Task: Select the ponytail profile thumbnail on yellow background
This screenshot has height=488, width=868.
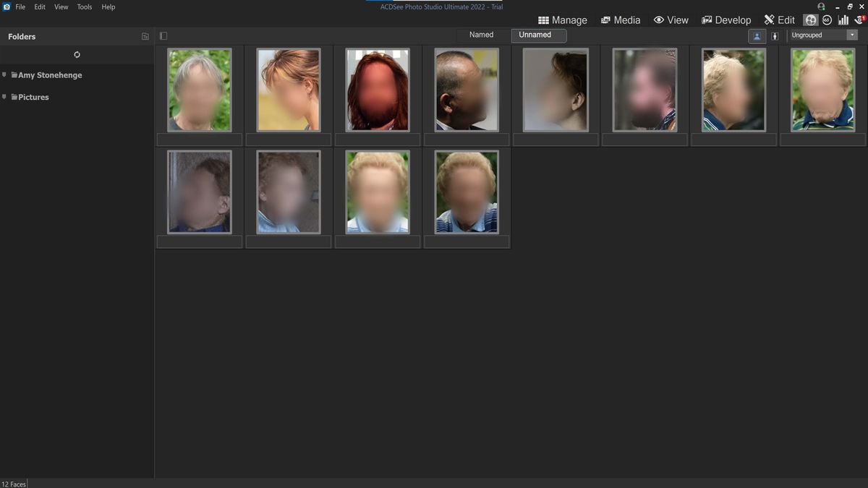Action: point(289,90)
